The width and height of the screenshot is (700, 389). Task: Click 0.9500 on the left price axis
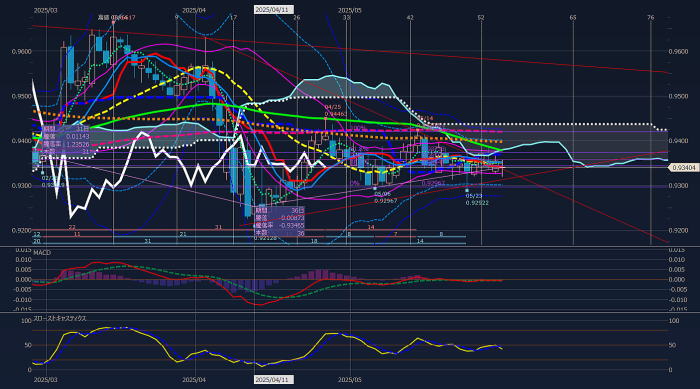coord(21,96)
